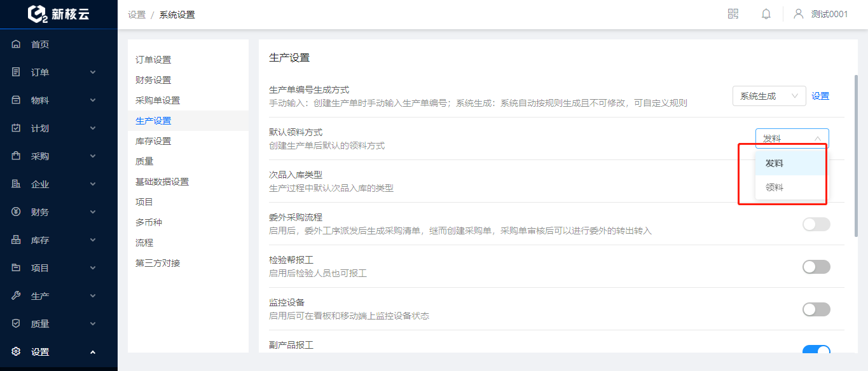
Task: Click the QR code icon in header
Action: pyautogui.click(x=733, y=14)
